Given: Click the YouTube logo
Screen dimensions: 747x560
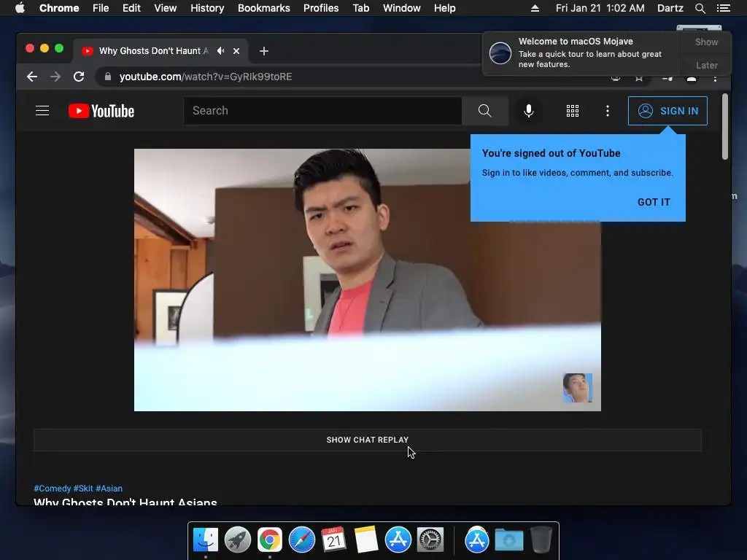Looking at the screenshot, I should pyautogui.click(x=101, y=111).
